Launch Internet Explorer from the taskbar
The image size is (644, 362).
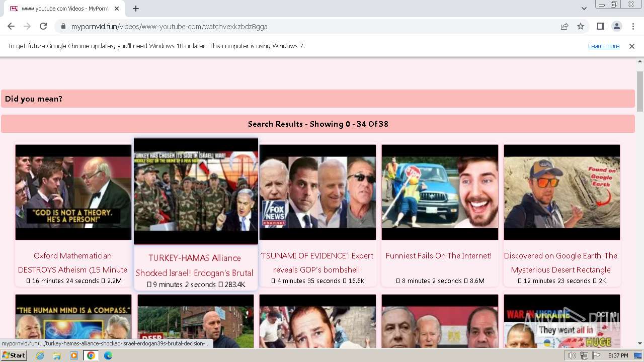[40, 355]
